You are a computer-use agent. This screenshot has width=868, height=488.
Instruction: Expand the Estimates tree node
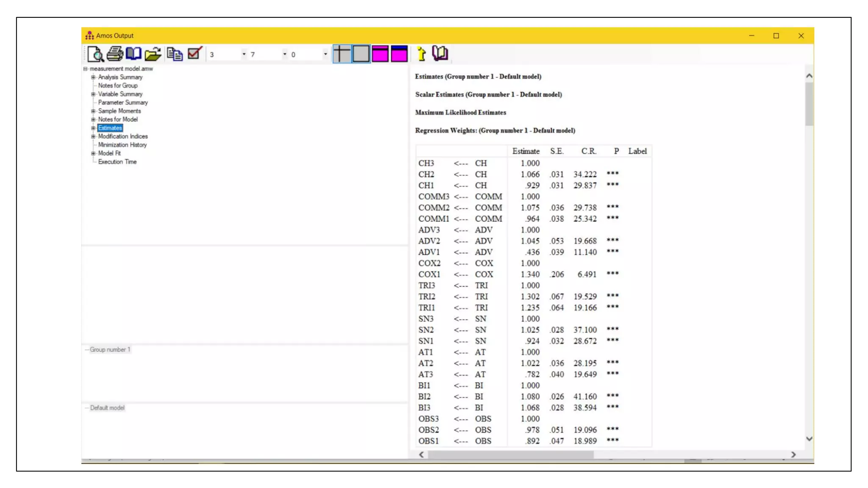pos(93,128)
